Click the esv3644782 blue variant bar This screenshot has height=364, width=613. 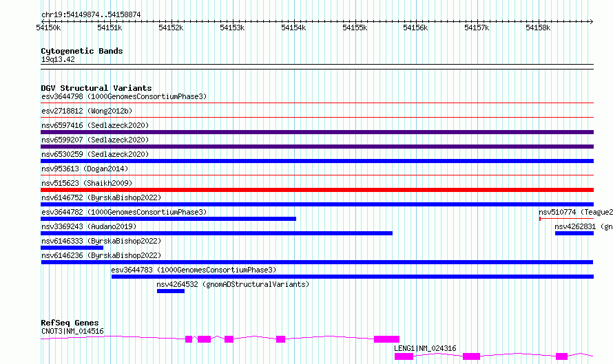(169, 219)
